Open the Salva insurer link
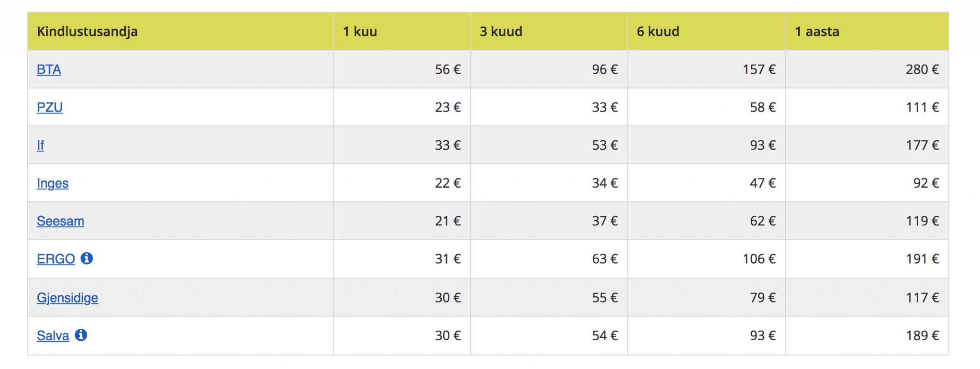Screen dimensions: 980x369 pos(53,336)
